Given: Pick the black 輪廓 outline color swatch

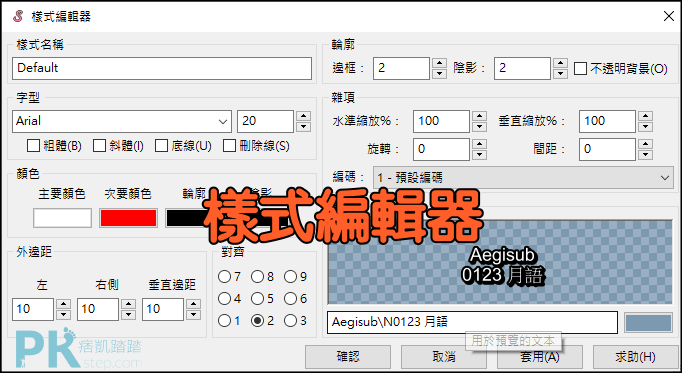Looking at the screenshot, I should coord(185,218).
